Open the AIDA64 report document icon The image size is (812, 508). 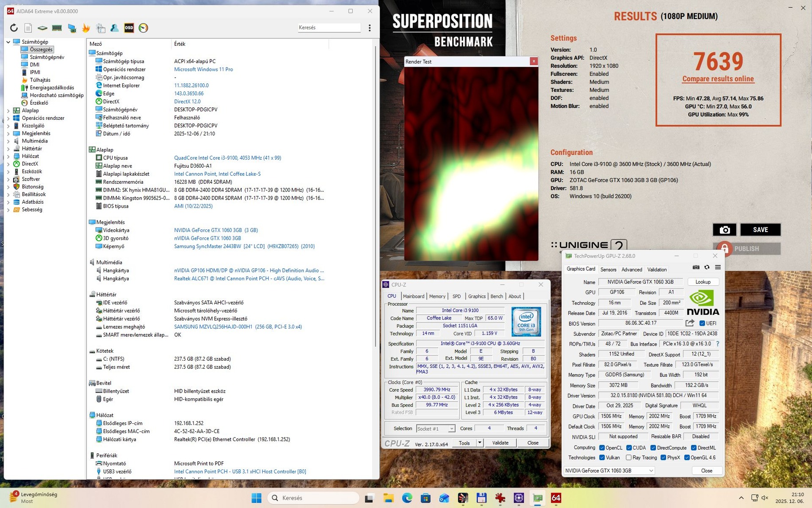pyautogui.click(x=28, y=28)
